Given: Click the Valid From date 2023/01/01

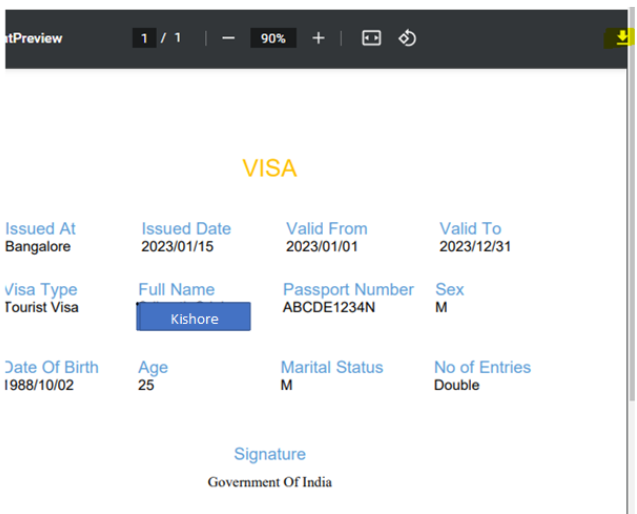Looking at the screenshot, I should (x=322, y=246).
